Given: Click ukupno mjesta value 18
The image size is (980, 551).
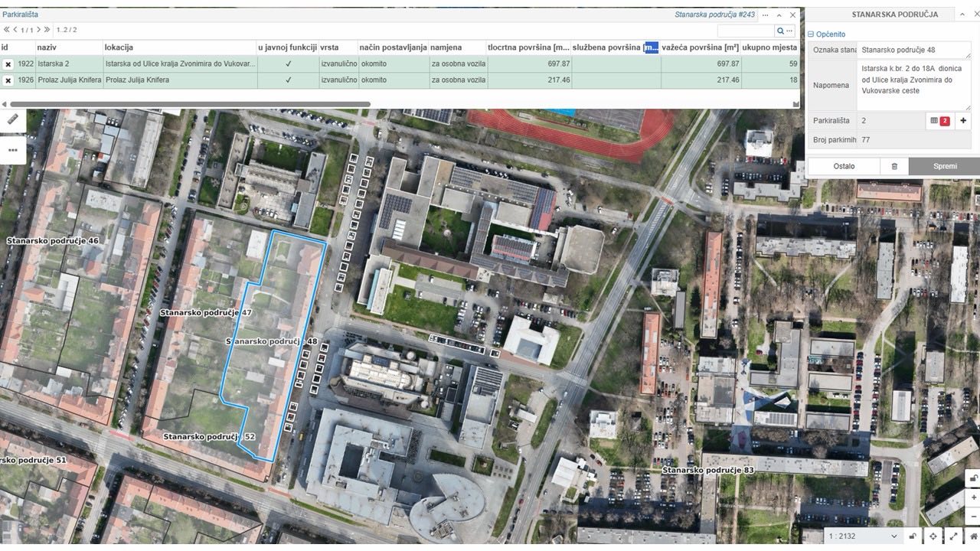Looking at the screenshot, I should point(792,80).
